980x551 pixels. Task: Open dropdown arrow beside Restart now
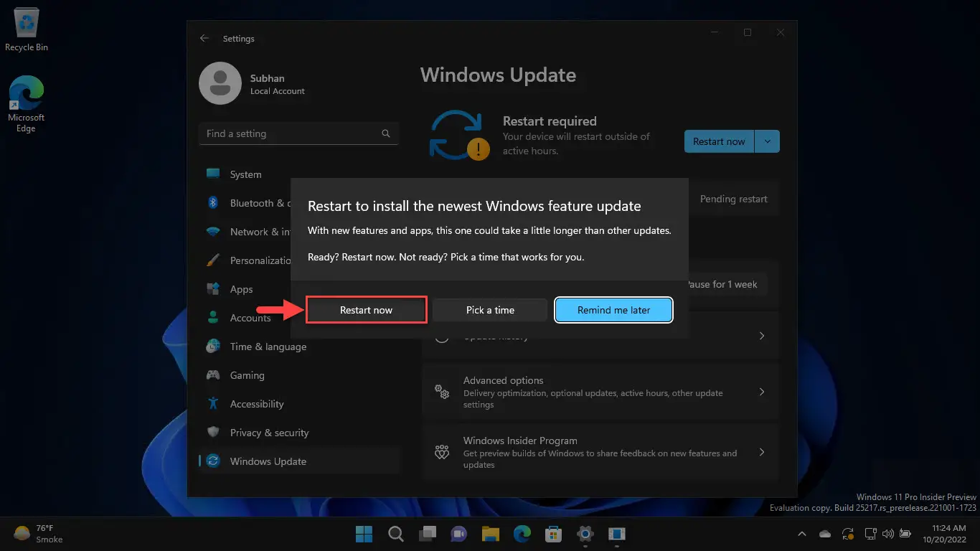768,141
